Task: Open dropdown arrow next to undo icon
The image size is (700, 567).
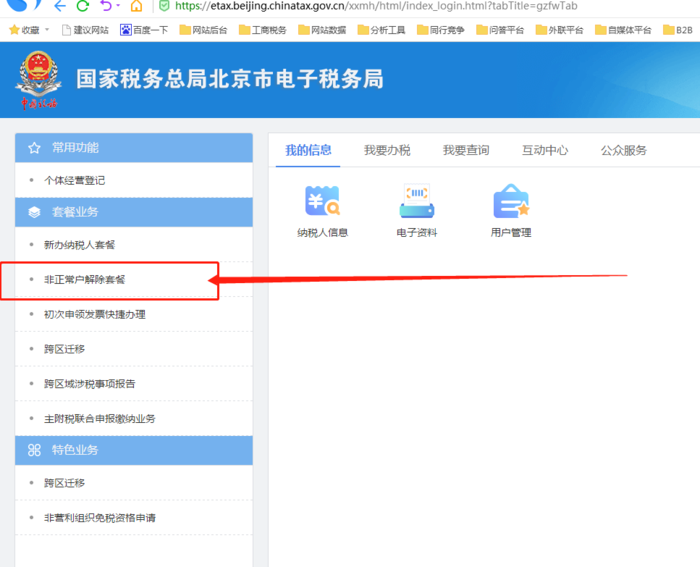Action: 118,6
